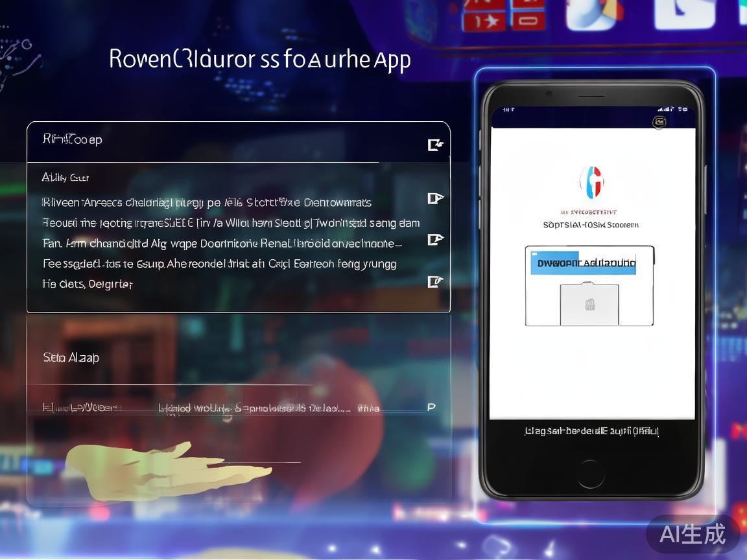The height and width of the screenshot is (560, 747).
Task: Select the top panel header tab label
Action: pos(72,139)
